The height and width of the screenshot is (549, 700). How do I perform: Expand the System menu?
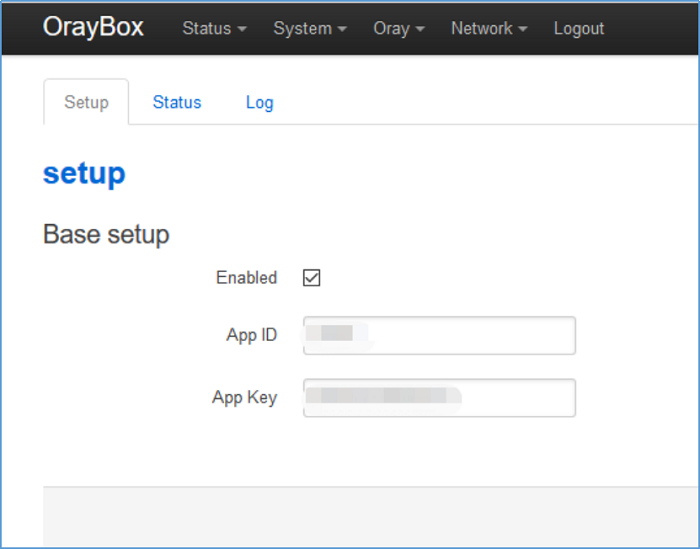point(310,29)
